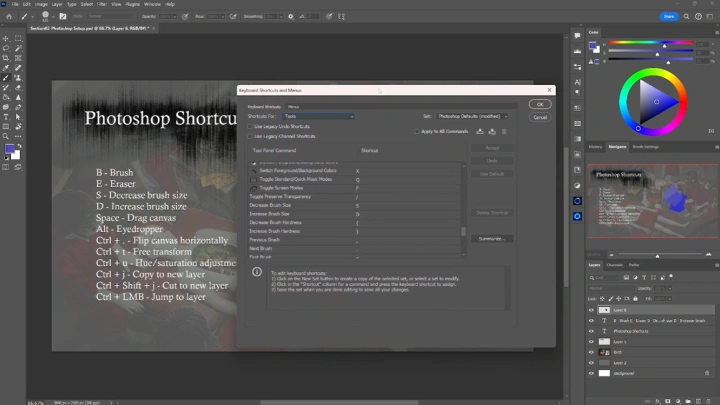Select the Rectangular Marquee tool
The image size is (720, 405).
(x=18, y=39)
